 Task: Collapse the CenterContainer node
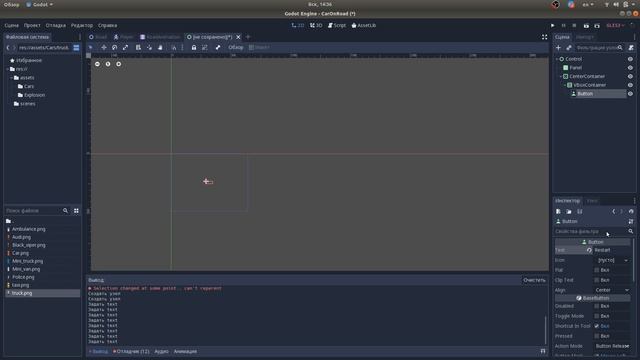click(561, 76)
